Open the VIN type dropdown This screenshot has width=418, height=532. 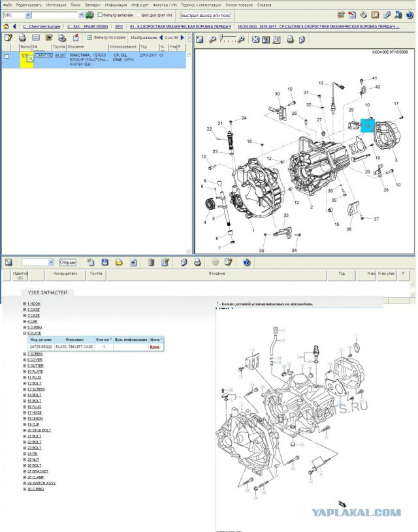[x=28, y=15]
